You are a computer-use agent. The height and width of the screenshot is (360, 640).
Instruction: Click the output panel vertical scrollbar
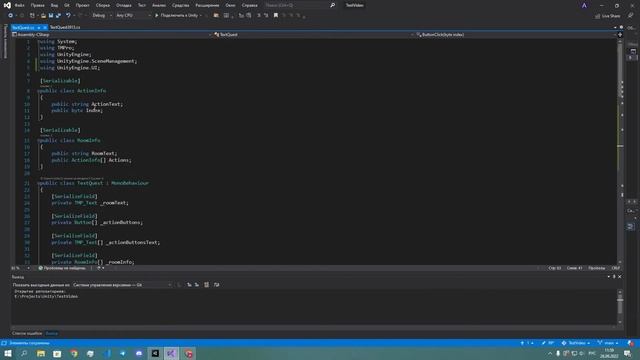tap(620, 307)
